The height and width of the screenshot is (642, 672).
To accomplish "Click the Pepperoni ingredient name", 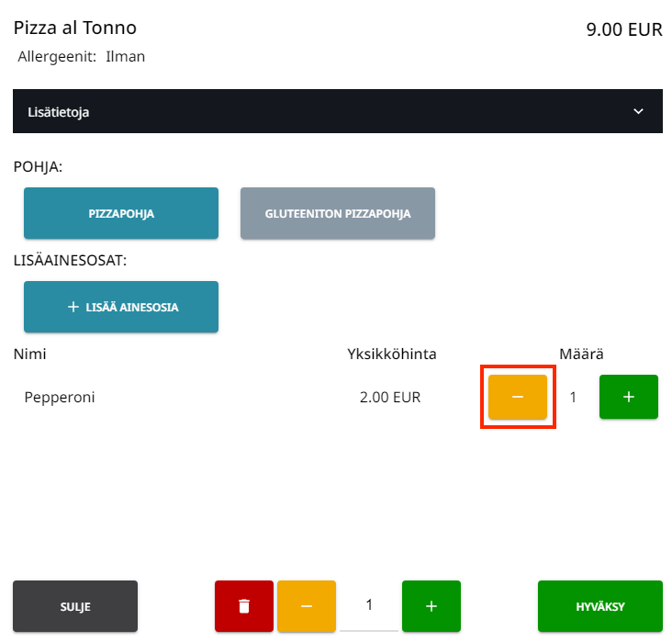I will coord(60,398).
